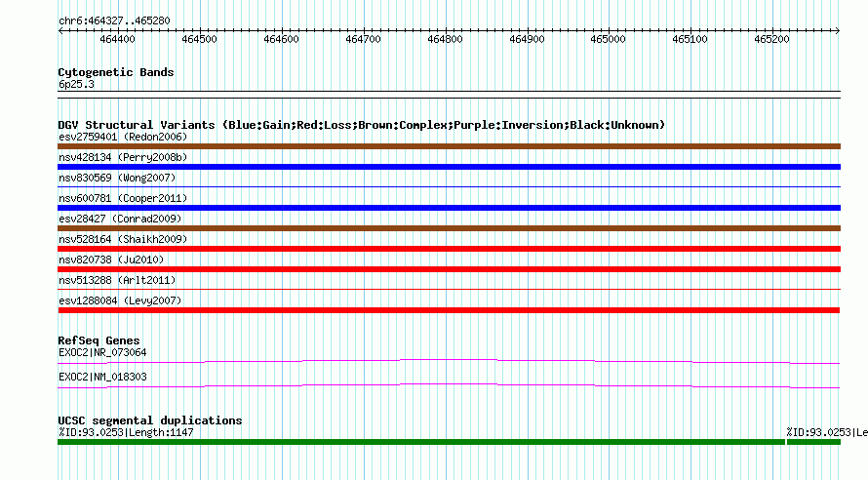
Task: Click the 465200 ruler position
Action: click(771, 39)
